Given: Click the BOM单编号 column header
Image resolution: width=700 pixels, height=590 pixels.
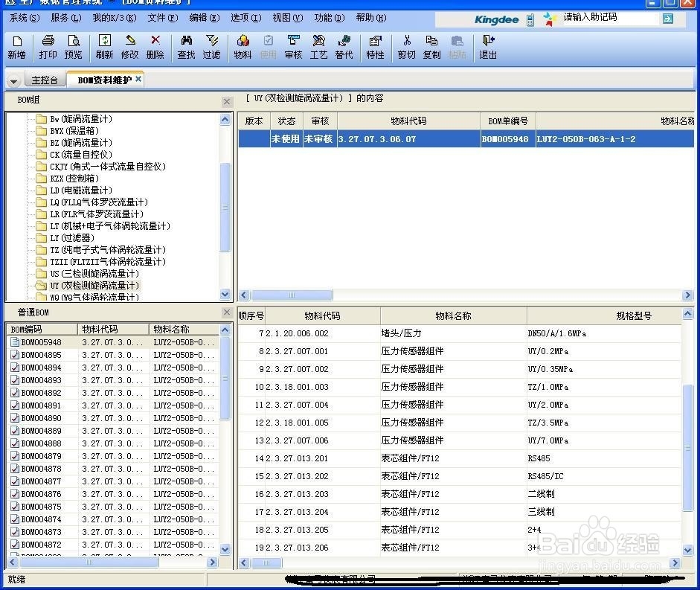Looking at the screenshot, I should (x=509, y=121).
